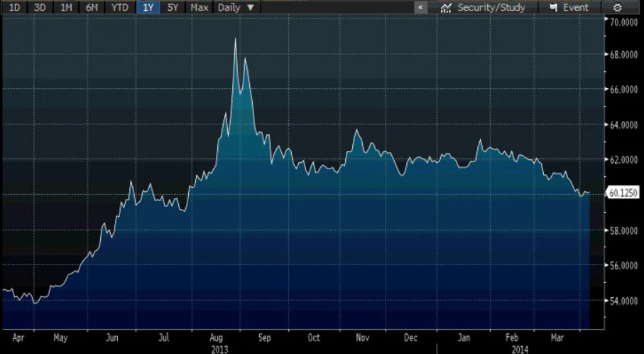Click the Oct month label

tap(314, 338)
